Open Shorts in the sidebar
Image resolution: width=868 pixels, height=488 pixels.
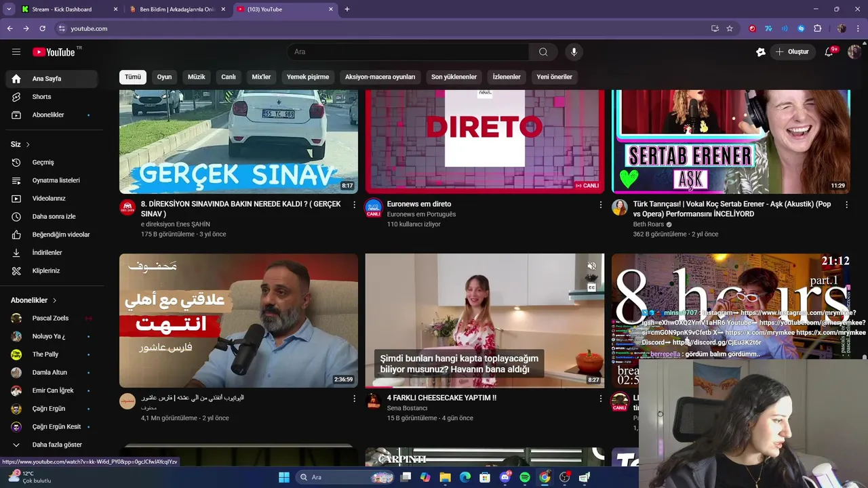tap(52, 97)
